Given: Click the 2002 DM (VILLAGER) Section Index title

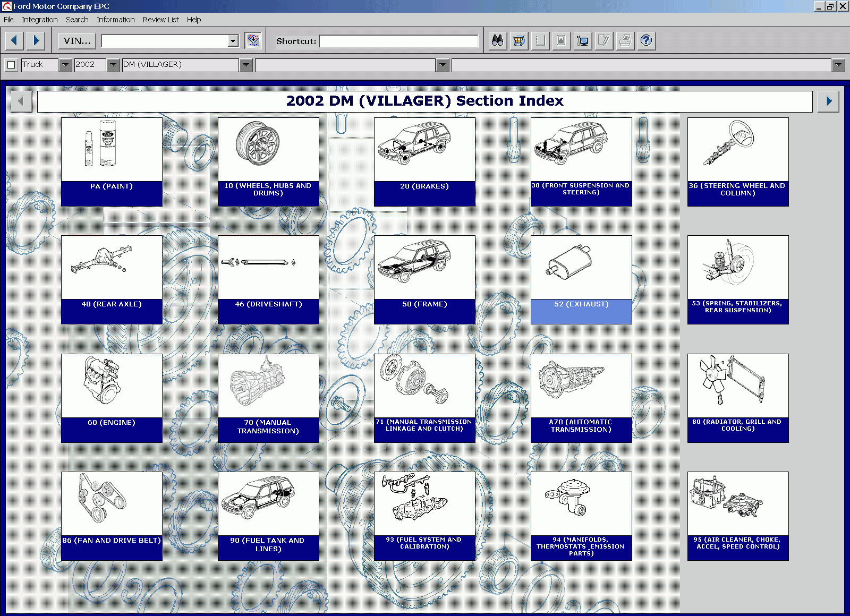Looking at the screenshot, I should pyautogui.click(x=425, y=101).
